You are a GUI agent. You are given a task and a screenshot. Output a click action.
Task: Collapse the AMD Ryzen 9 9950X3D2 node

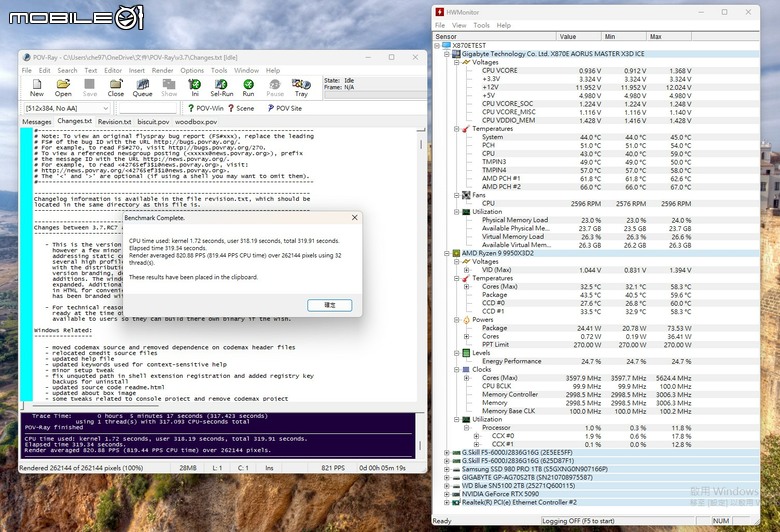point(447,253)
